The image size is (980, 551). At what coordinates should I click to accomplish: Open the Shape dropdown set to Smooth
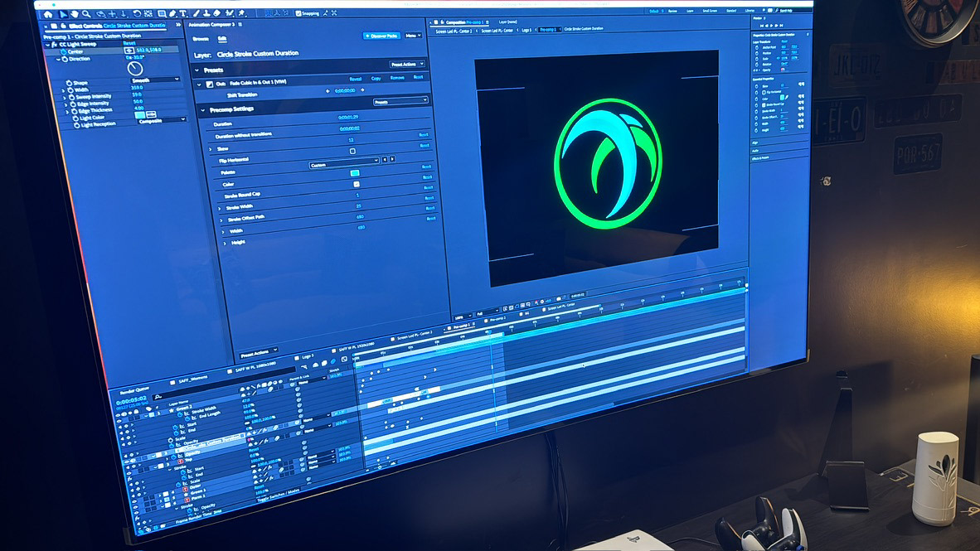(x=155, y=80)
